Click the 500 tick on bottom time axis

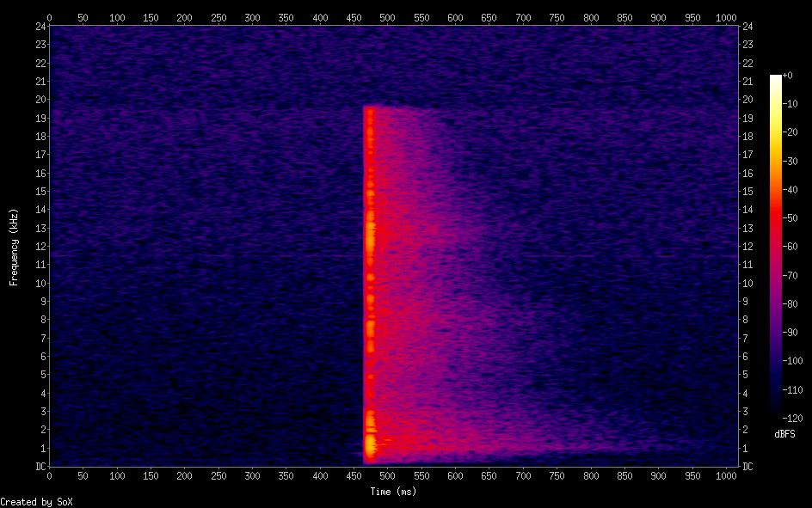[x=388, y=474]
